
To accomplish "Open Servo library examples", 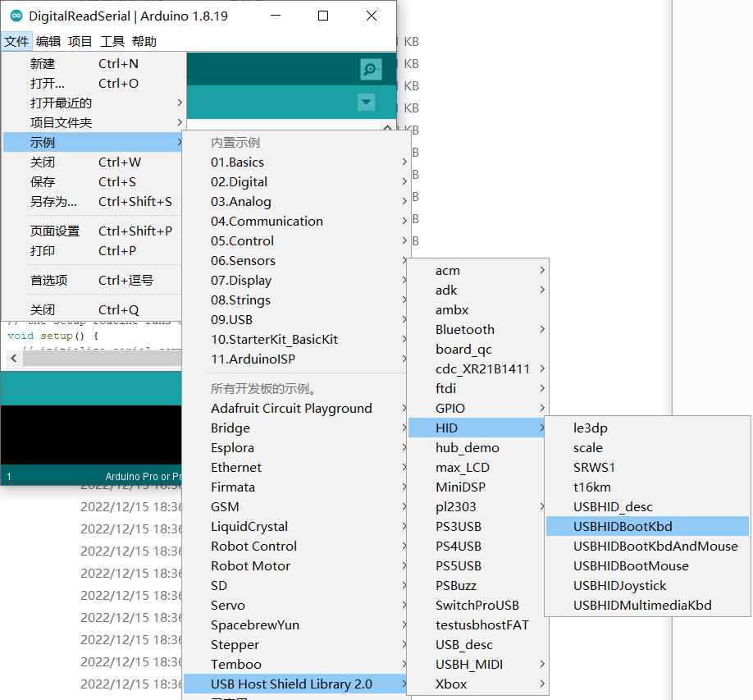I will (x=296, y=606).
